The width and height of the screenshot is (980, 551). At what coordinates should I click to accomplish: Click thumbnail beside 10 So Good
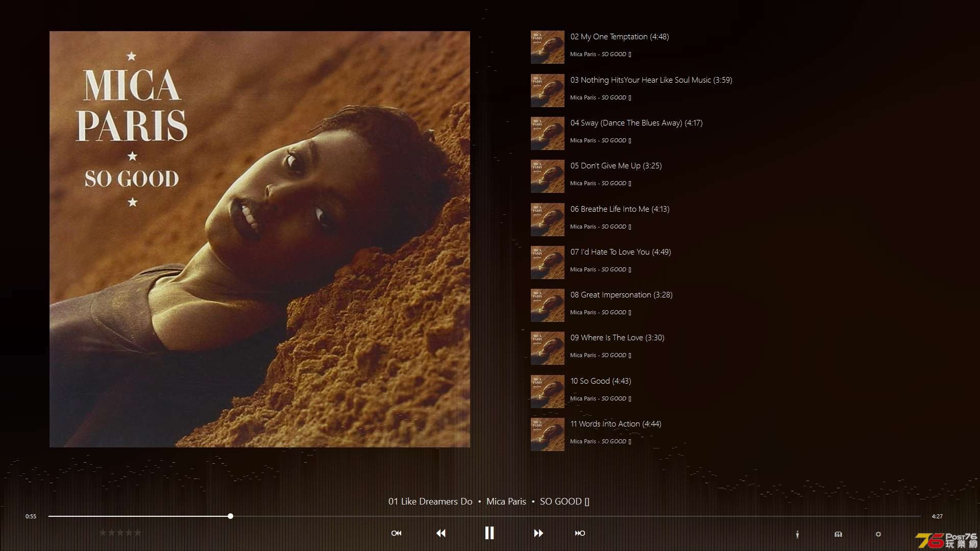click(548, 391)
